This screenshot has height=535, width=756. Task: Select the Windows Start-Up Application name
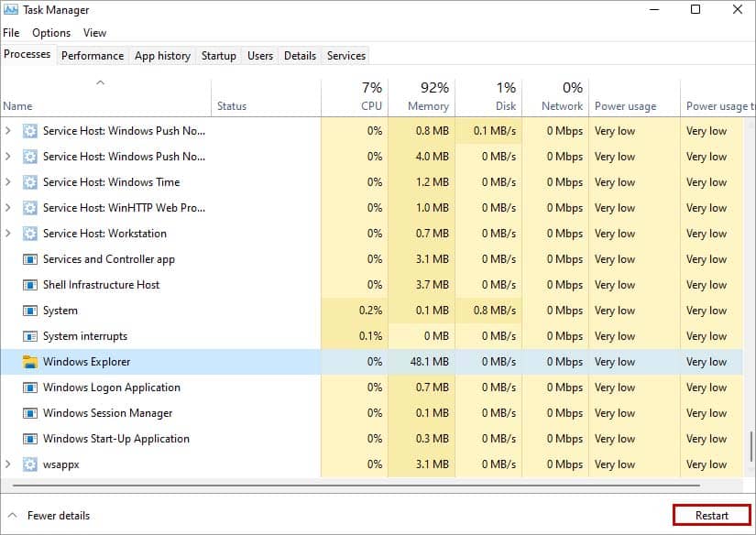point(116,439)
